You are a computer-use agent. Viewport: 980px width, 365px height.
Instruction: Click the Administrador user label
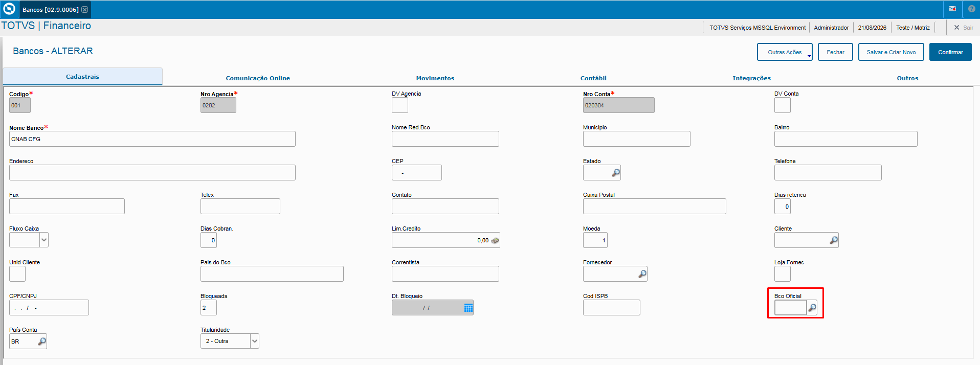click(831, 28)
